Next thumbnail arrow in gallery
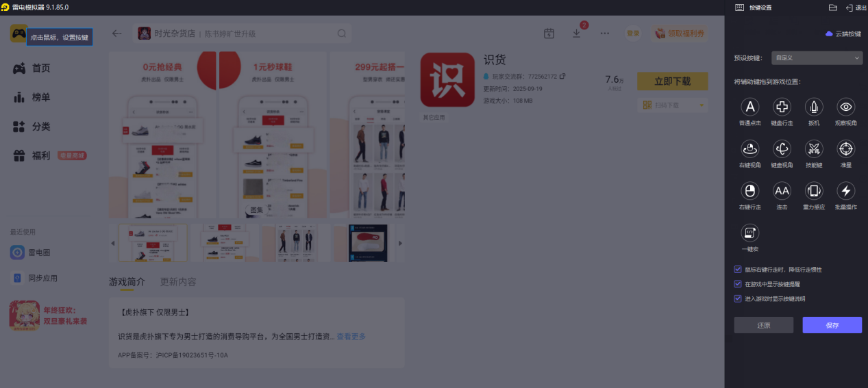This screenshot has width=868, height=388. point(400,243)
